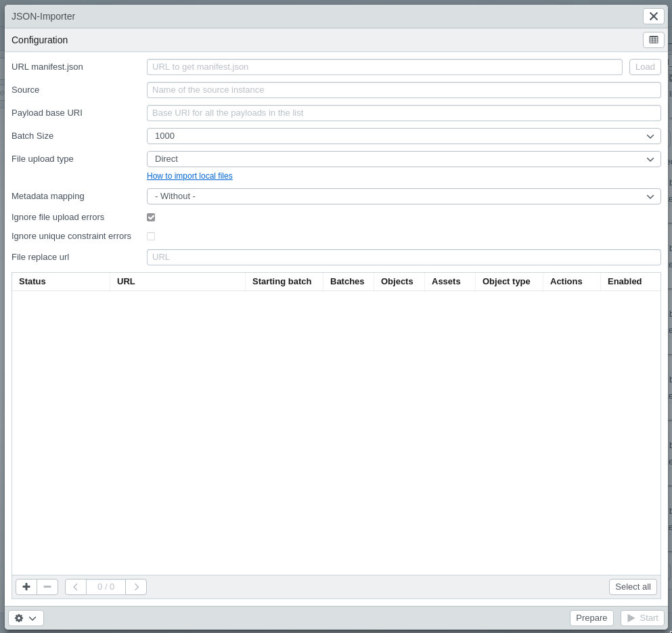Click the URL column header
The width and height of the screenshot is (672, 633).
[177, 282]
